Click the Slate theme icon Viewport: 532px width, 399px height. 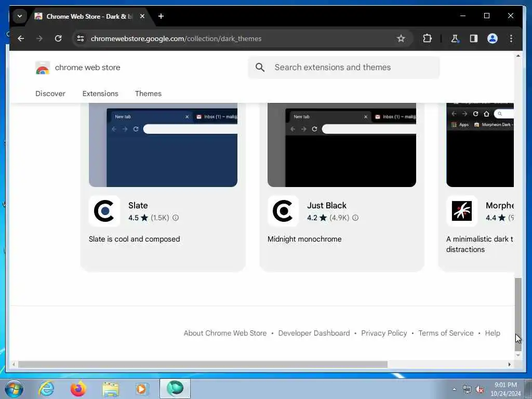coord(104,211)
